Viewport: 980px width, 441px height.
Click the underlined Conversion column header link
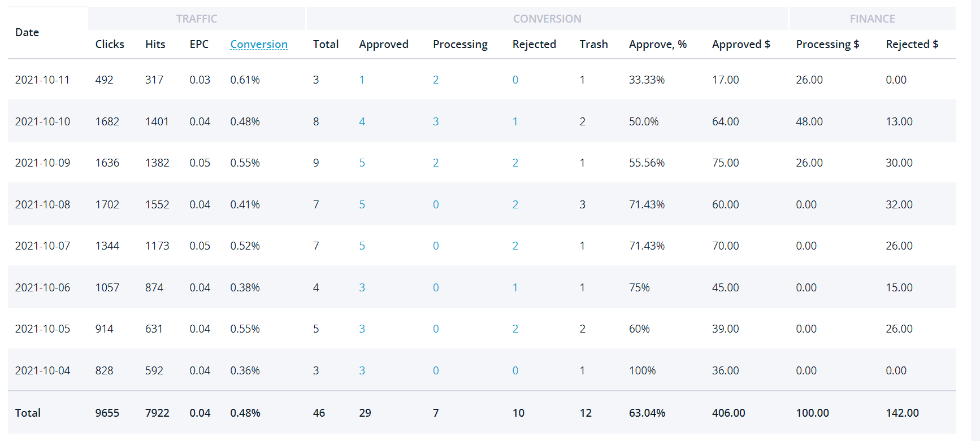(259, 44)
